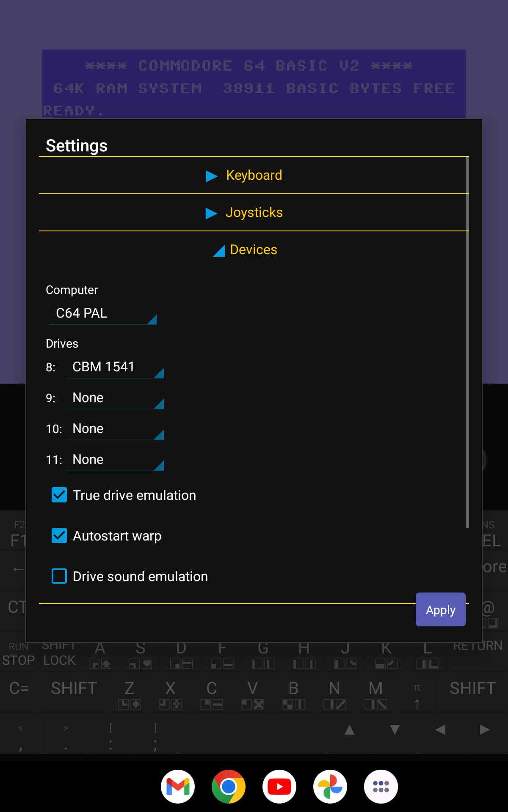508x812 pixels.
Task: Disable True drive emulation checkbox
Action: click(59, 495)
